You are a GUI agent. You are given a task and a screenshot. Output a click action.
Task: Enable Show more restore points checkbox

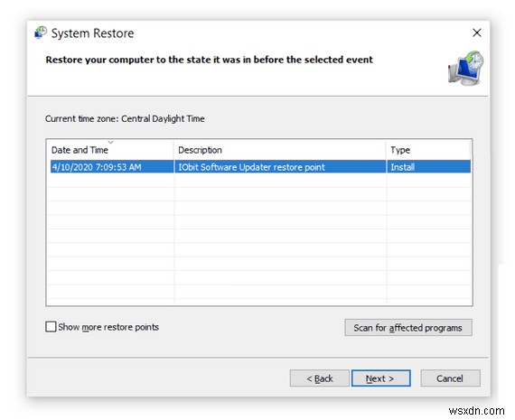[51, 327]
